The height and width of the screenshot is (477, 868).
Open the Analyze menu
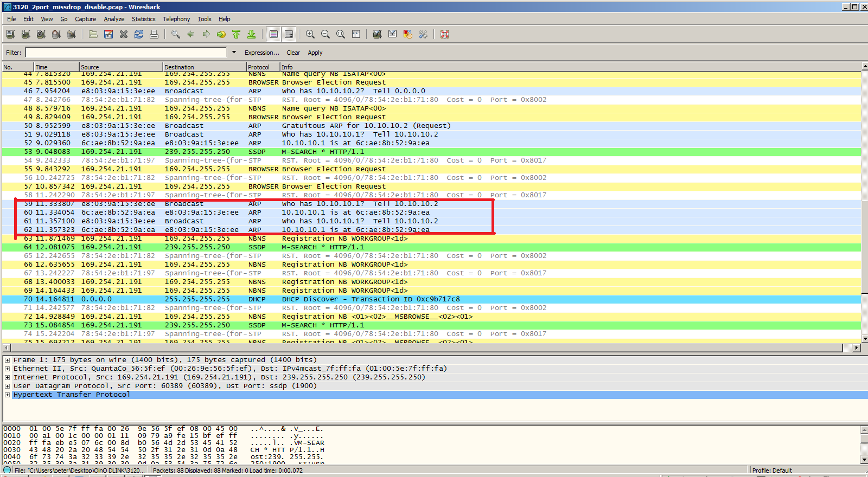click(114, 19)
